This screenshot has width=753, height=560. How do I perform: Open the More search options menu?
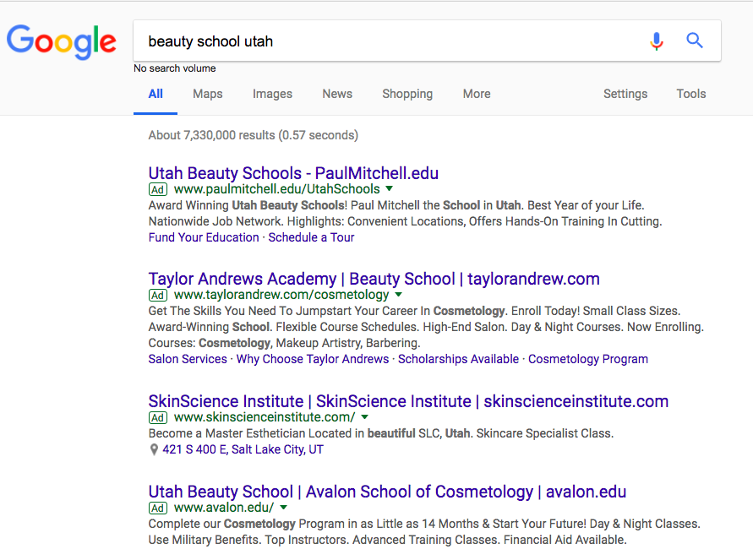pos(477,94)
